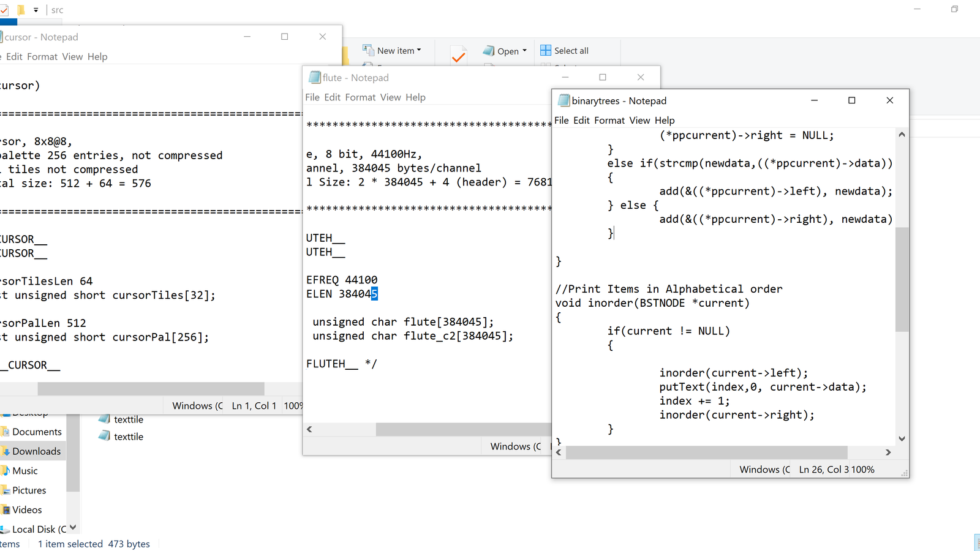980x551 pixels.
Task: Click binarytrees vertical scrollbar thumb
Action: click(x=902, y=279)
